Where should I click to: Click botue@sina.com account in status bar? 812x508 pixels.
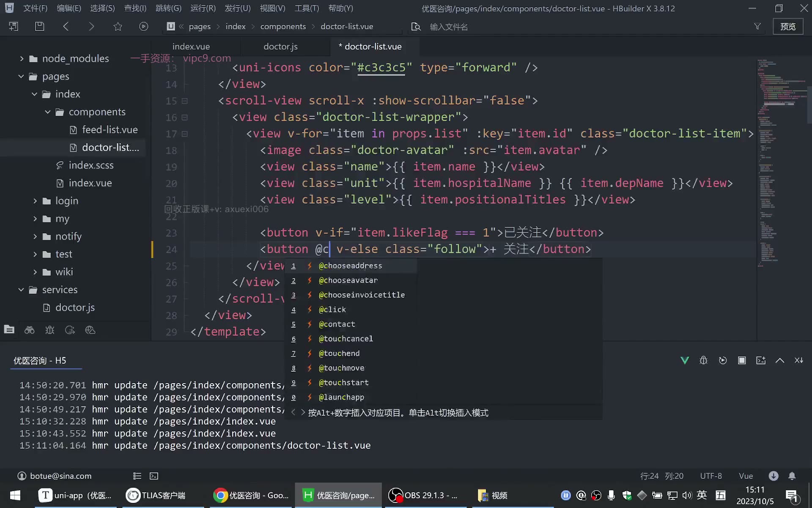pos(55,476)
